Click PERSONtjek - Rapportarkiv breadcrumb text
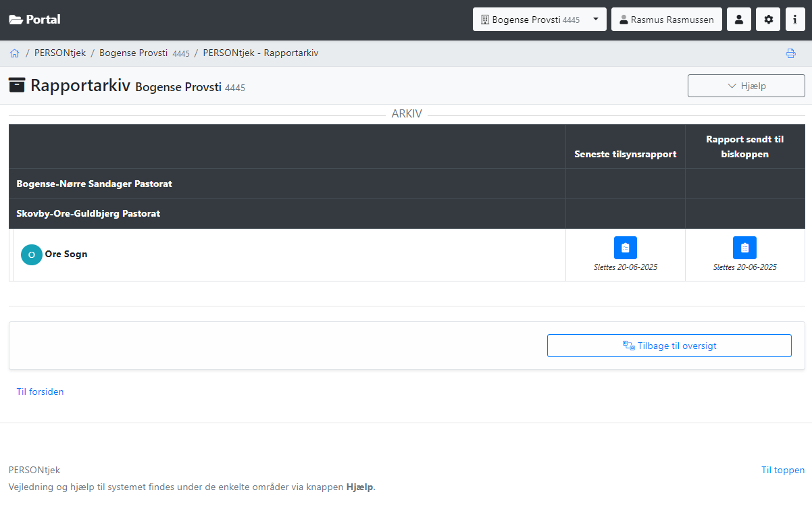The image size is (812, 511). [x=261, y=53]
